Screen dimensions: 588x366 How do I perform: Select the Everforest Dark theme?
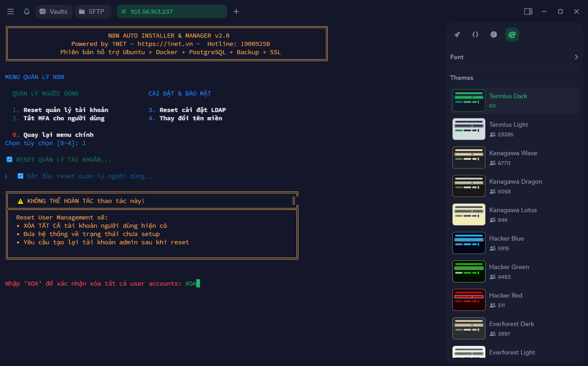point(514,328)
